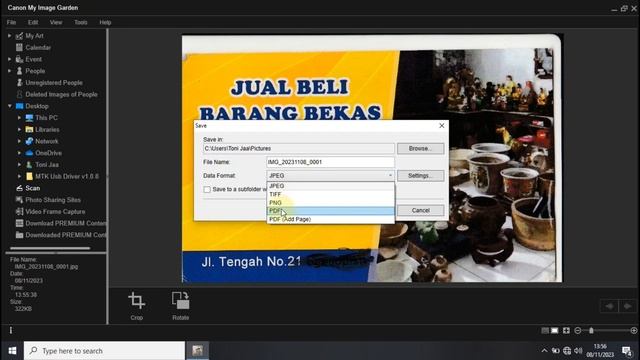Click the zoom slider handle

tap(591, 331)
